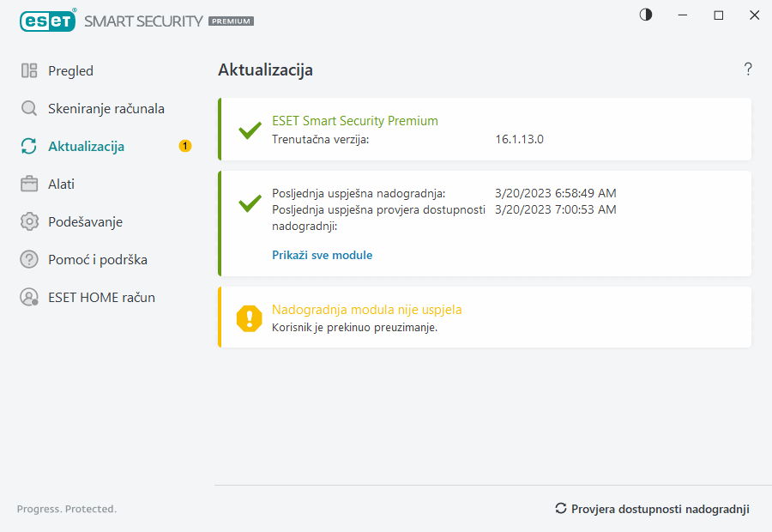The width and height of the screenshot is (772, 532).
Task: Switch to the Podešavanje section
Action: pyautogui.click(x=86, y=221)
